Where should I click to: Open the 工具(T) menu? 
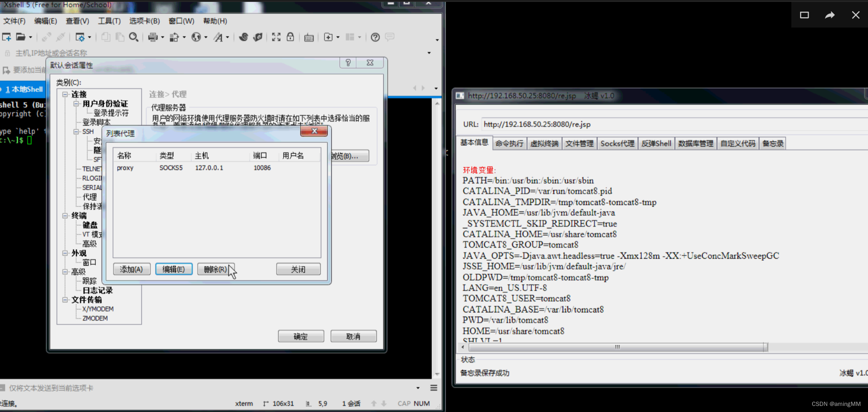click(109, 21)
